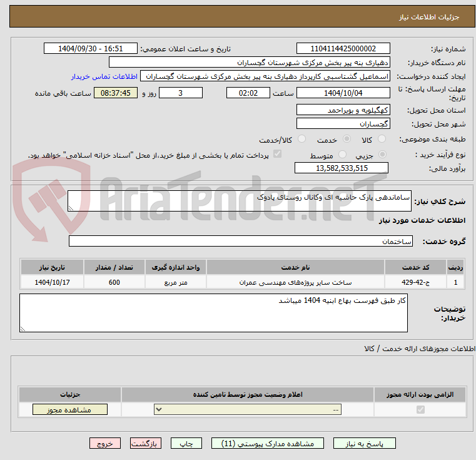This screenshot has height=460, width=476.
Task: Click the برآورد مالی amount field
Action: (342, 168)
